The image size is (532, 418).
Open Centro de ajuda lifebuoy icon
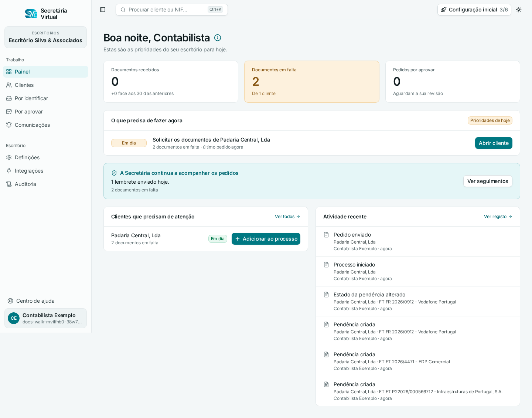[x=10, y=301]
